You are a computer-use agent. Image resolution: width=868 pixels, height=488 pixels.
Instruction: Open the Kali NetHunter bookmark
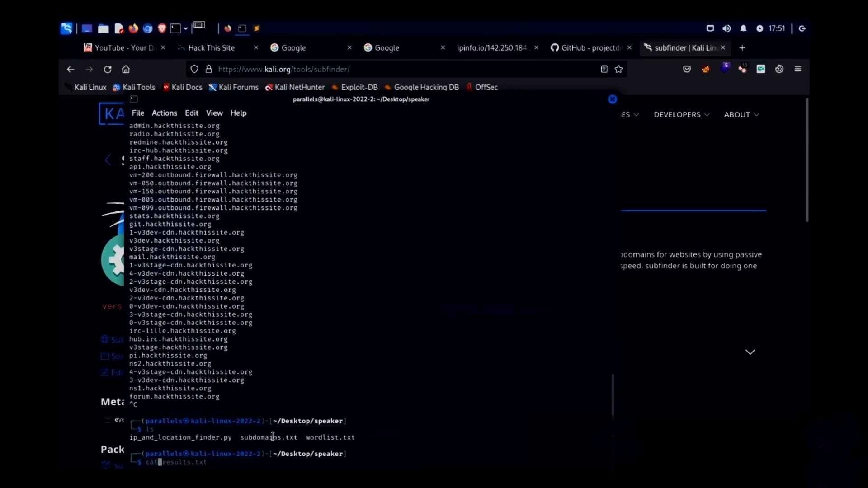295,87
